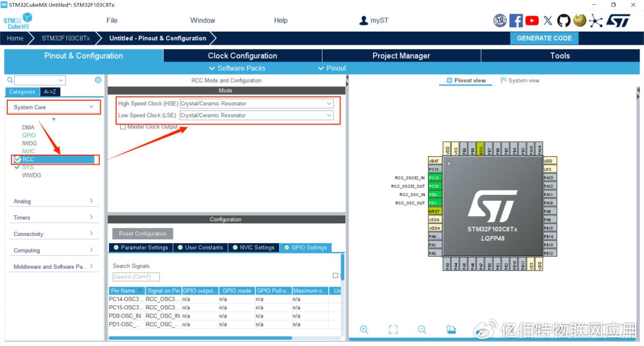Click GENERATE CODE button
Screen dimensions: 644x346
[x=544, y=38]
